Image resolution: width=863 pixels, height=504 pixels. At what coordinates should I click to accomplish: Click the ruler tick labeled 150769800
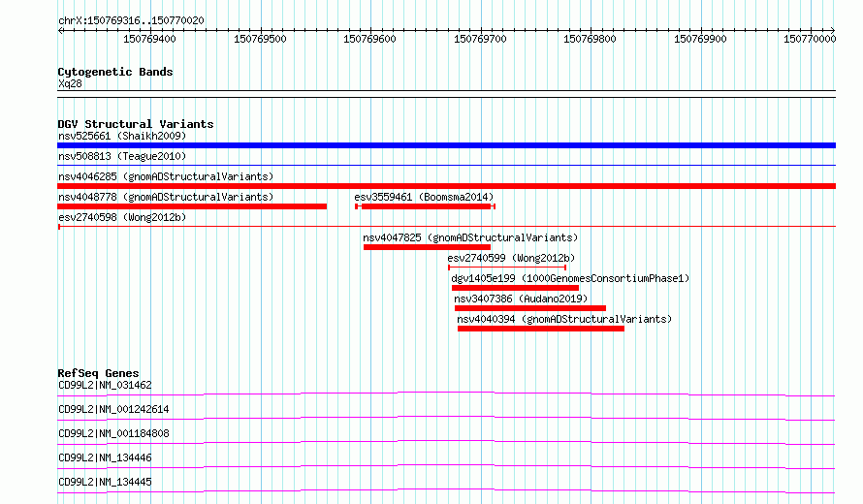coord(590,39)
